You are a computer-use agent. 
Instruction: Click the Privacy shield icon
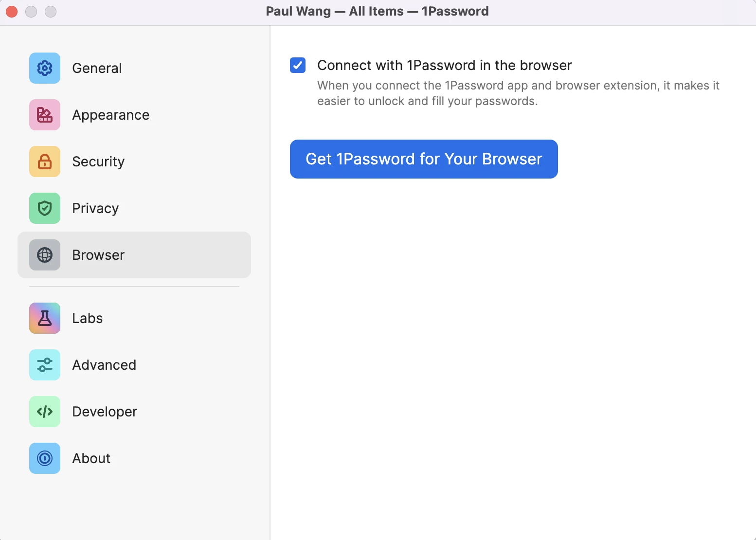coord(45,208)
